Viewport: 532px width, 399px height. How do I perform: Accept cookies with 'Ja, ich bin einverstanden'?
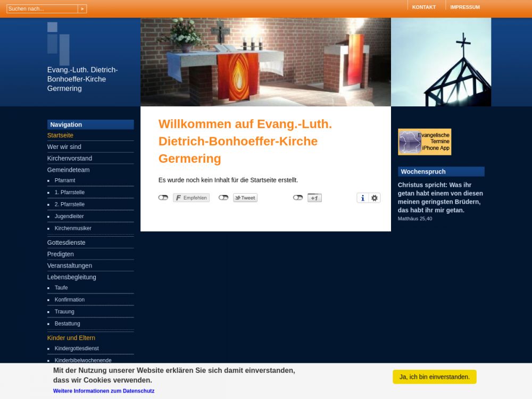[x=434, y=377]
